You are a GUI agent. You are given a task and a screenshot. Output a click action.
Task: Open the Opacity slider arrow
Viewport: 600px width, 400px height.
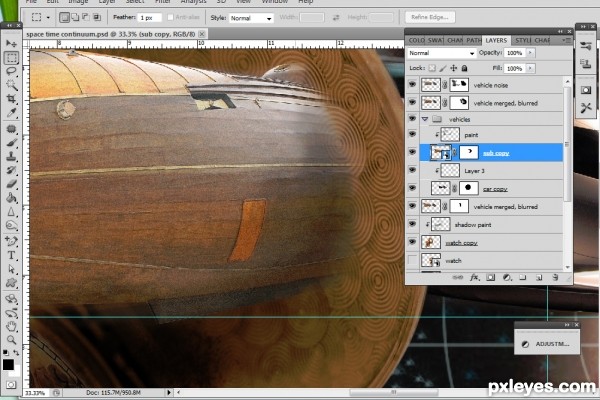tap(530, 53)
